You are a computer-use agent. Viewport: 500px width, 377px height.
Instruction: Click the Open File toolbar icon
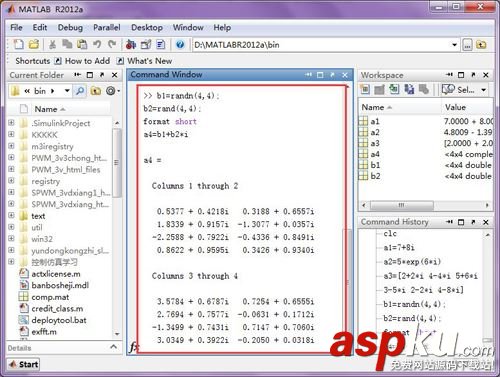[x=34, y=44]
